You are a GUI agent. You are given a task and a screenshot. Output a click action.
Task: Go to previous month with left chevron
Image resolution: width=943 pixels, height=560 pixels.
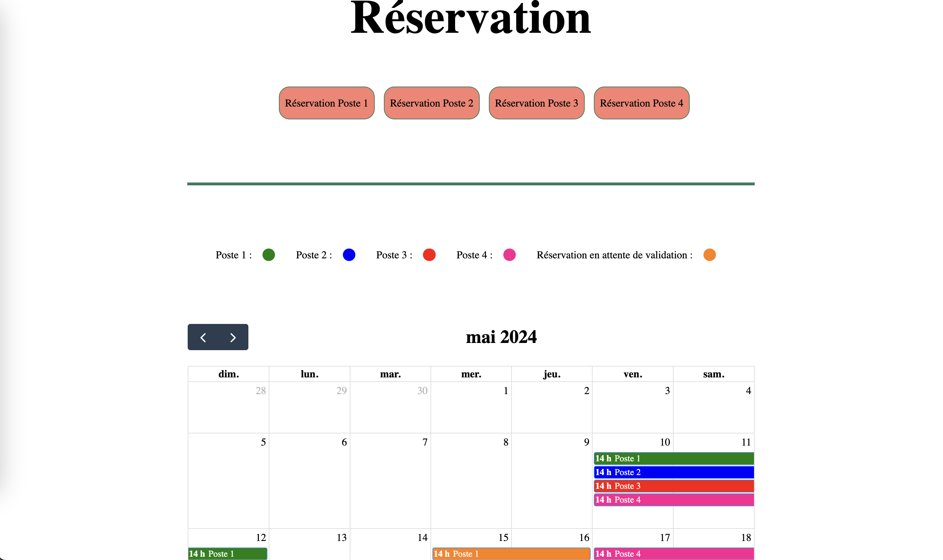[x=203, y=337]
